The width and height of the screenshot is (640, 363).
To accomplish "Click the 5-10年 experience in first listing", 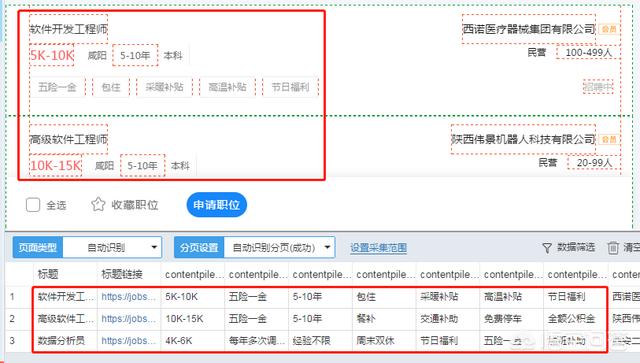I will pyautogui.click(x=135, y=55).
